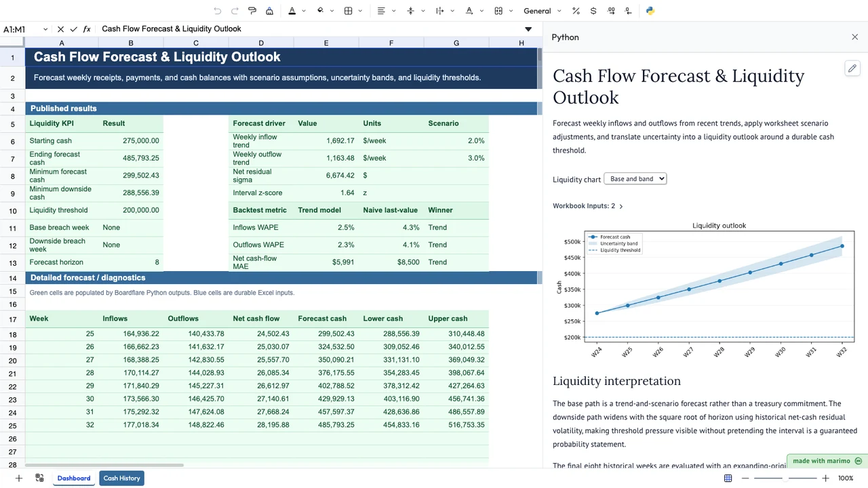
Task: Expand the Workbook Inputs section
Action: (588, 206)
